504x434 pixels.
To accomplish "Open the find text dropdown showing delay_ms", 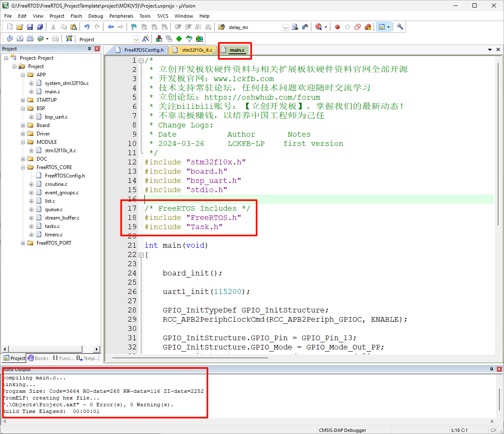I will point(285,27).
